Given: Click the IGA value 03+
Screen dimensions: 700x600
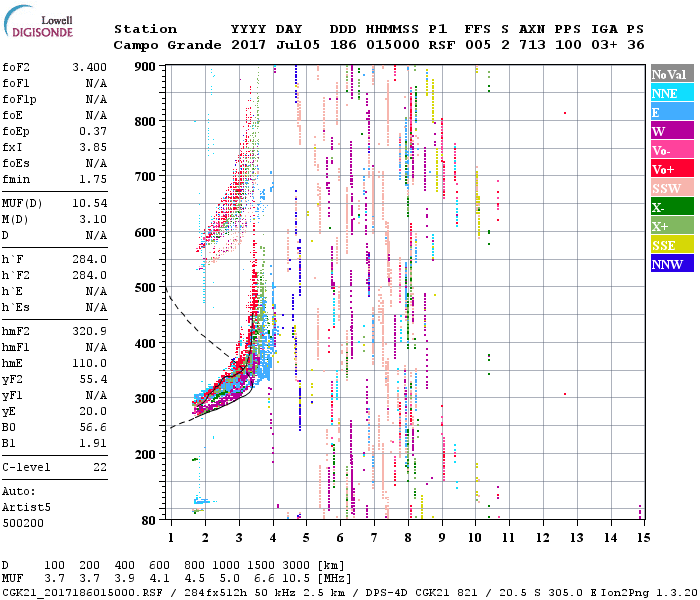Looking at the screenshot, I should [x=604, y=45].
